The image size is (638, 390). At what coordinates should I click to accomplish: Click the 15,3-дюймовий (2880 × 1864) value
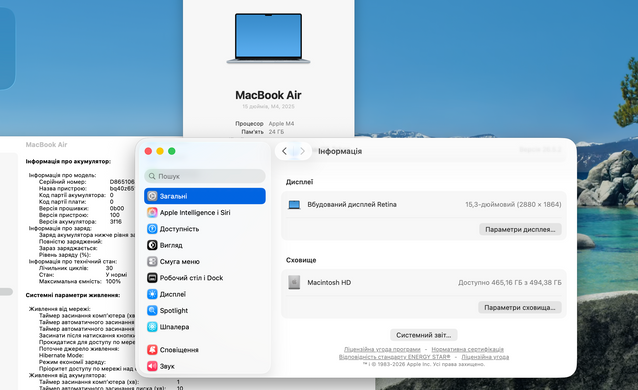(x=513, y=204)
